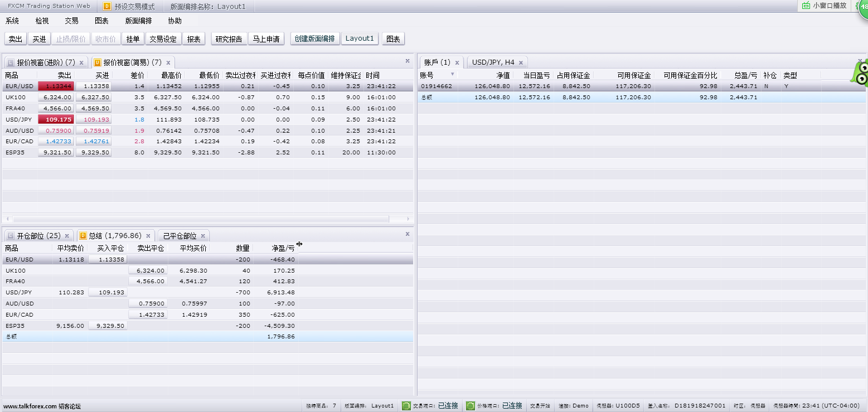This screenshot has width=868, height=412.
Task: Close the USD/JPY, H4 tab
Action: (521, 62)
